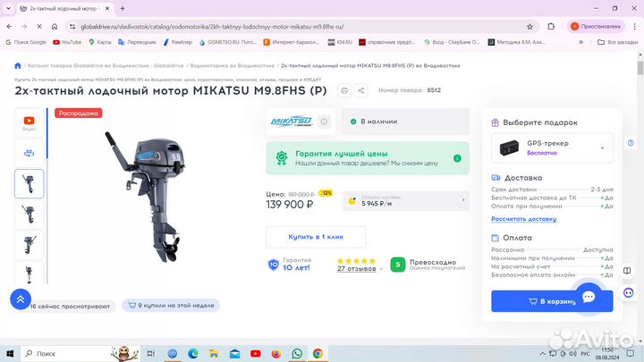
Task: Open YouTube from the Windows taskbar
Action: tap(256, 353)
